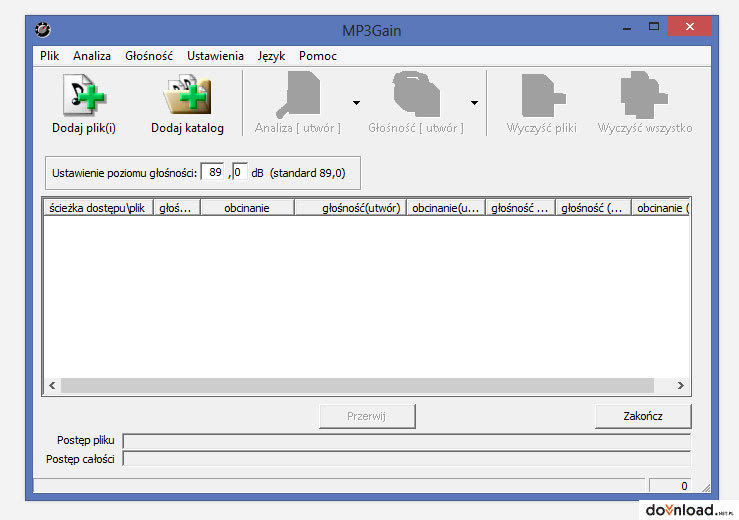Screen dimensions: 739x520
Task: Sort by the obcinanie column header
Action: [x=247, y=208]
